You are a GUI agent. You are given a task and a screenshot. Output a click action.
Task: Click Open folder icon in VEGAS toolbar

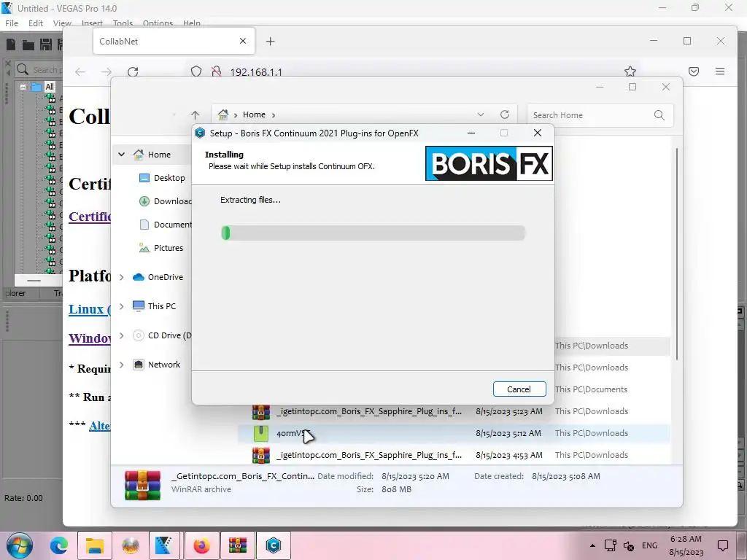click(28, 44)
